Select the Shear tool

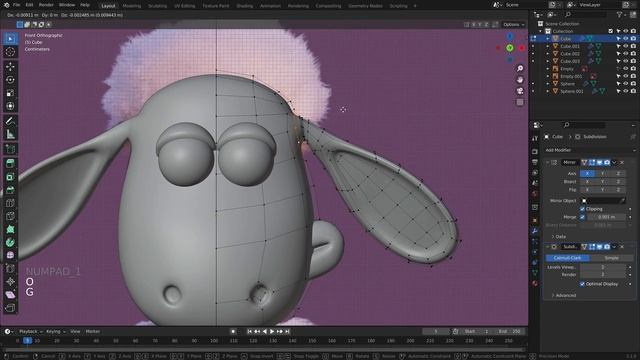[x=10, y=295]
